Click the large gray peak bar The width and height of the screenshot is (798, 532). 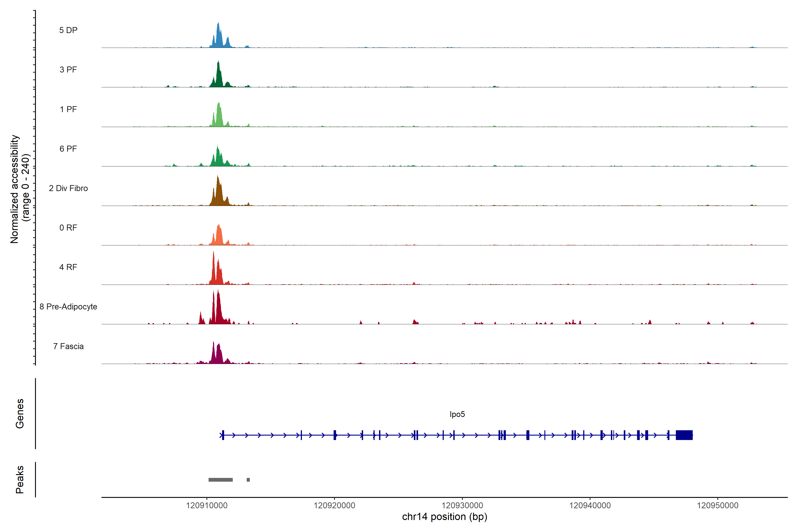(x=221, y=480)
